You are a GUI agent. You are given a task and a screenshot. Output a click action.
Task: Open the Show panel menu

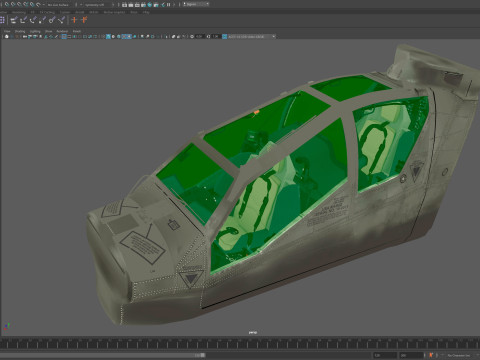point(48,31)
